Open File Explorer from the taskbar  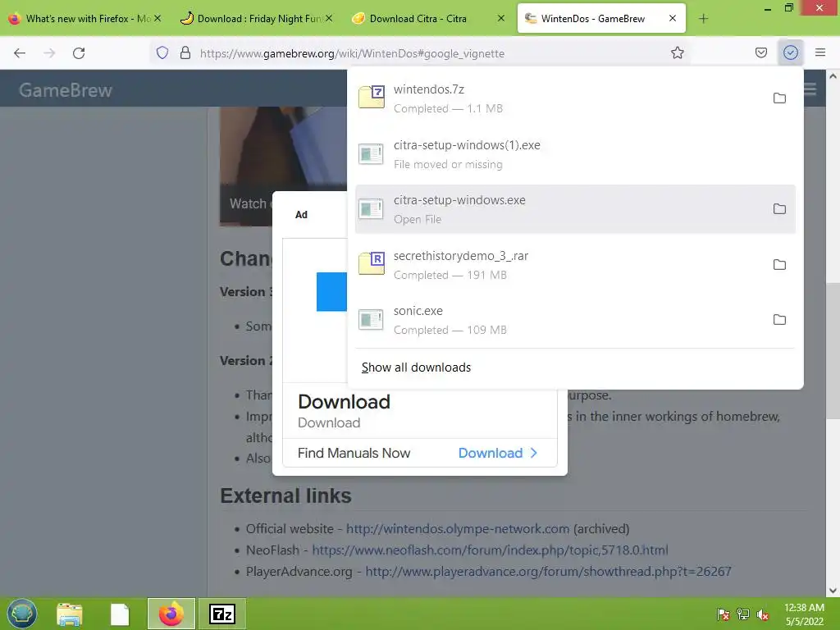coord(70,614)
